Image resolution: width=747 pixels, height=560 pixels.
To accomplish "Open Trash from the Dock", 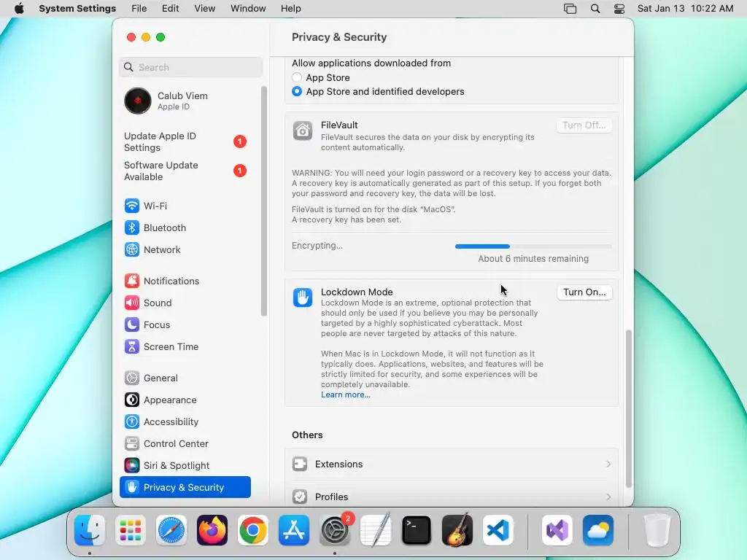I will [657, 530].
